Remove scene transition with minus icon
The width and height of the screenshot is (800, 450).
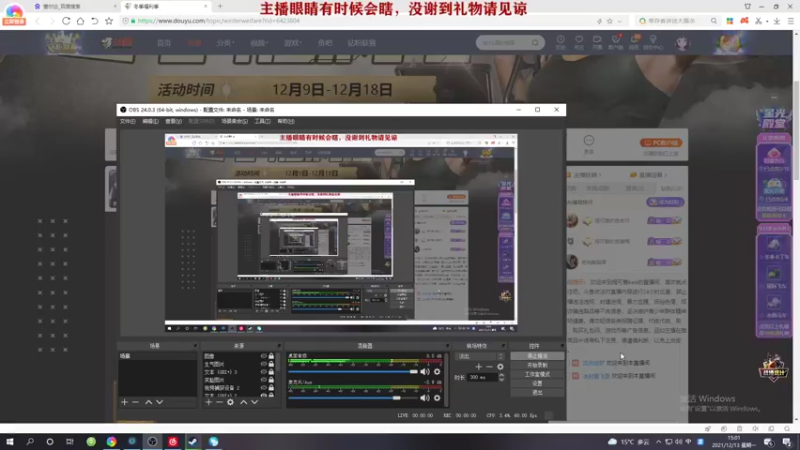(489, 366)
